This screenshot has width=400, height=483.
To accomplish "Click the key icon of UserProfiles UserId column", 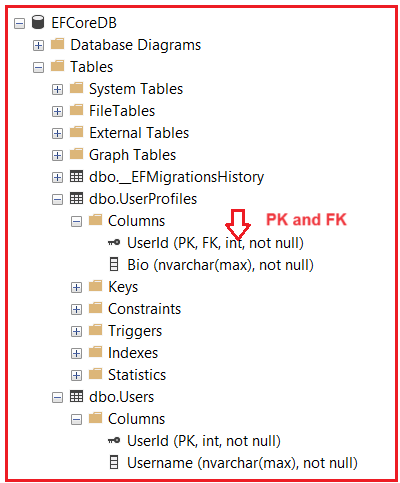I will 114,242.
